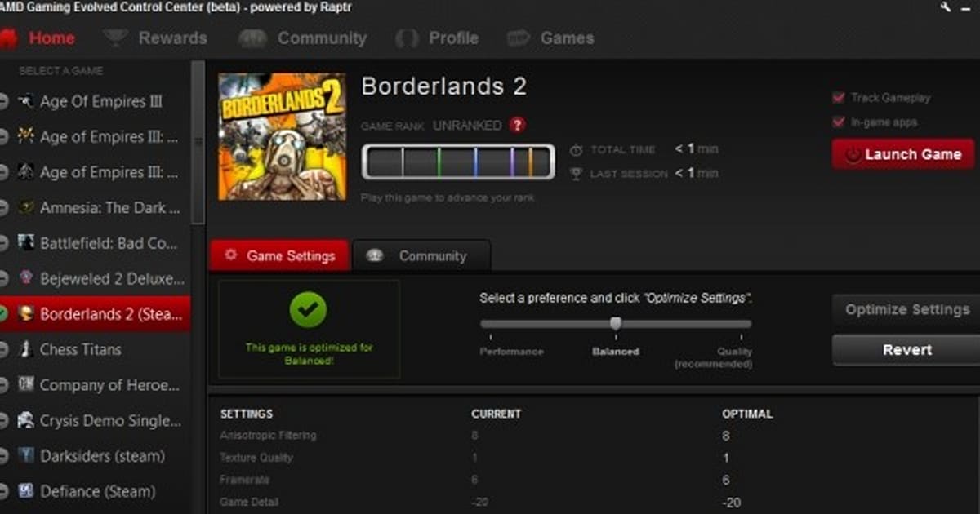Click the preference slider handle at Balanced
The height and width of the screenshot is (514, 980).
pos(616,324)
